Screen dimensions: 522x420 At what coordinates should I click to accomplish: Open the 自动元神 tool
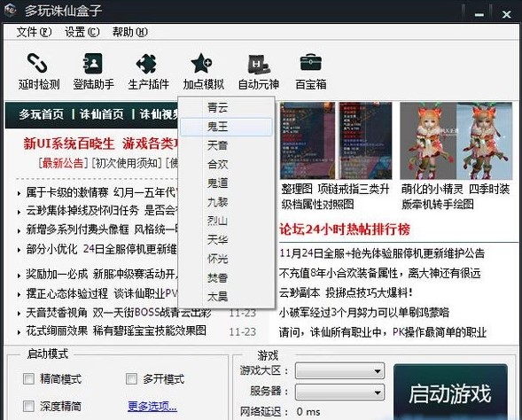pos(258,71)
